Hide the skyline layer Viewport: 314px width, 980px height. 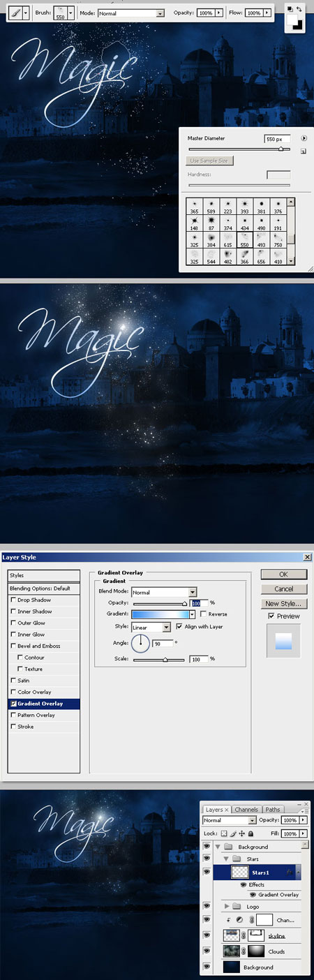[207, 935]
